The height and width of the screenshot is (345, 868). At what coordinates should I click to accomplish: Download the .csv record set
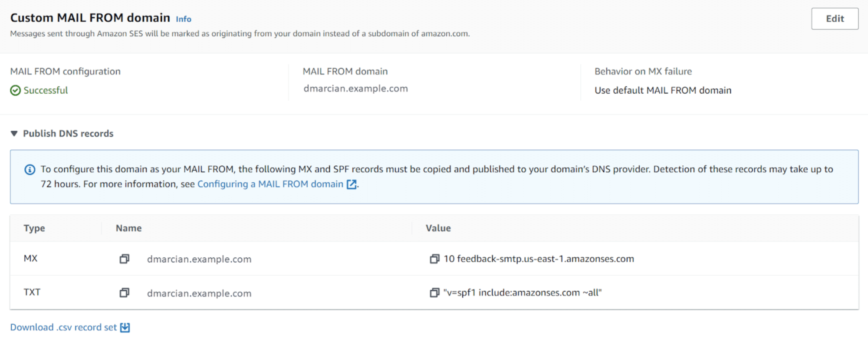63,328
